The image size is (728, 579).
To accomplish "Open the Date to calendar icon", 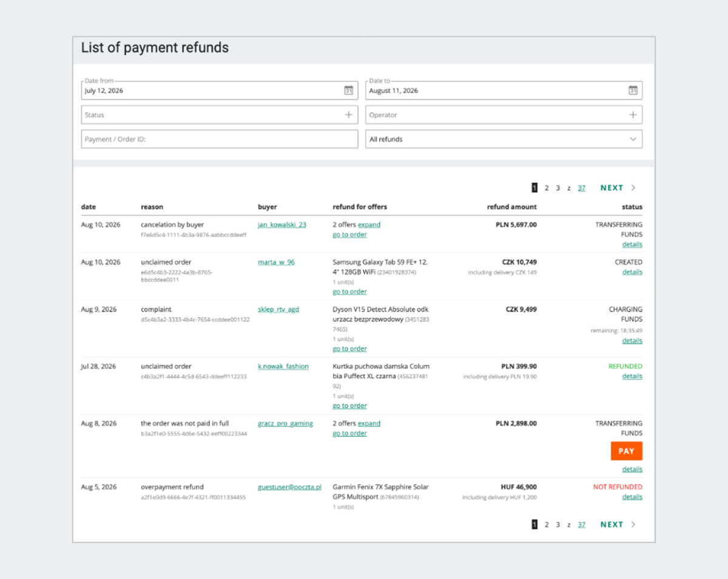I will point(633,90).
